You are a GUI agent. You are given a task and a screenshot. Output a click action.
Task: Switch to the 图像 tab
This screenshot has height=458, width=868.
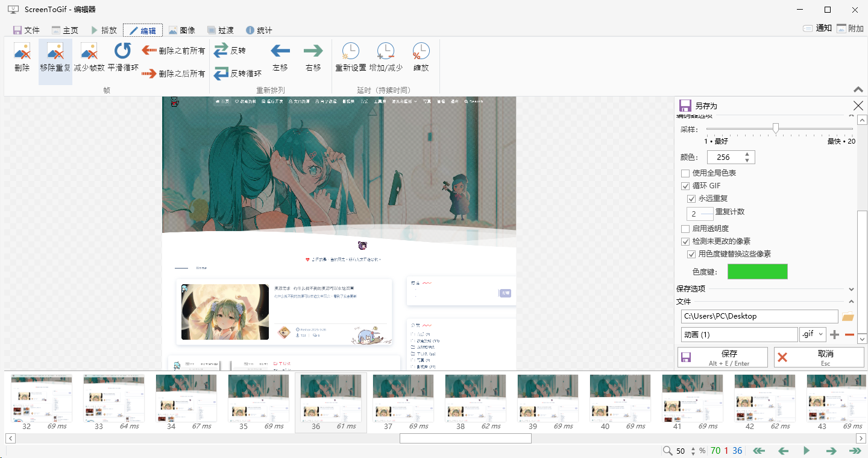(x=181, y=30)
